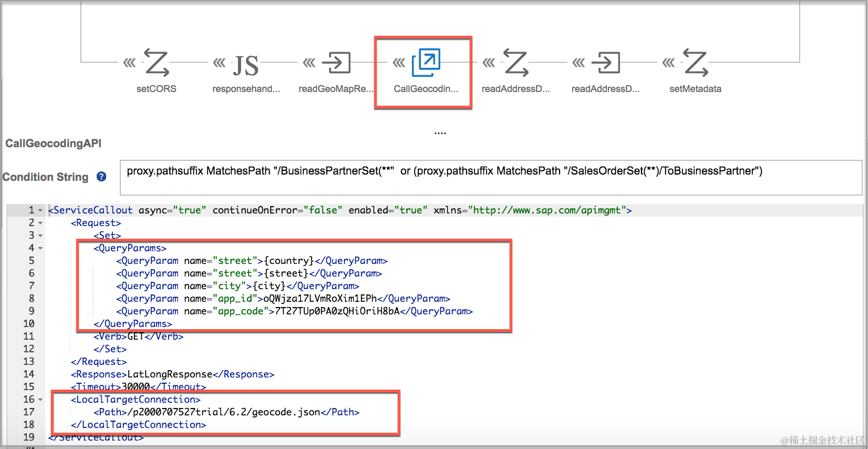The image size is (868, 449).
Task: Select the readGeoMapRe... policy icon
Action: pyautogui.click(x=336, y=63)
